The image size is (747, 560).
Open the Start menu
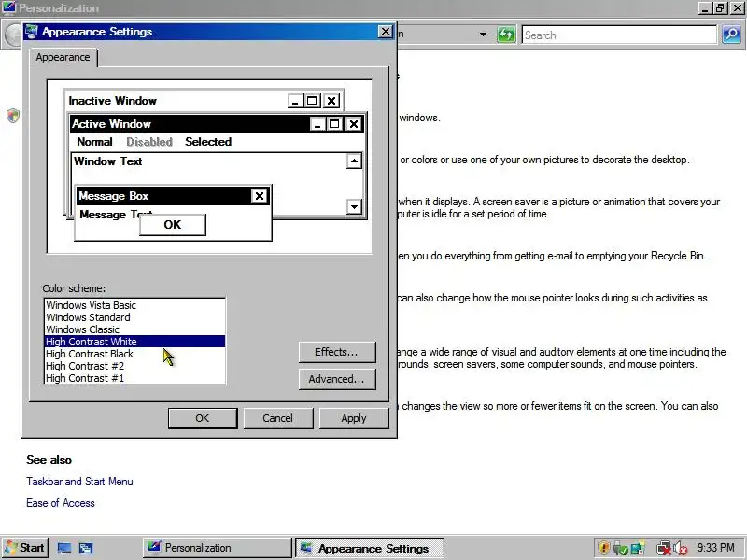(24, 548)
